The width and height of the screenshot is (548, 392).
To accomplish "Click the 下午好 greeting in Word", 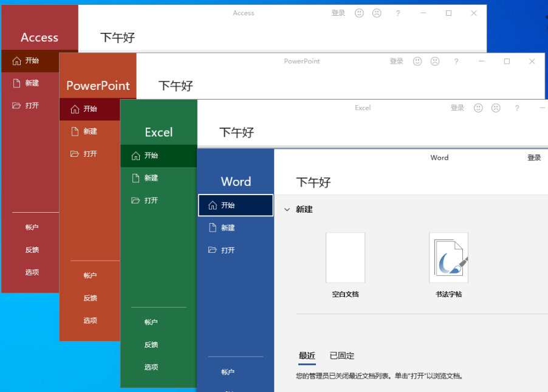I will tap(313, 182).
